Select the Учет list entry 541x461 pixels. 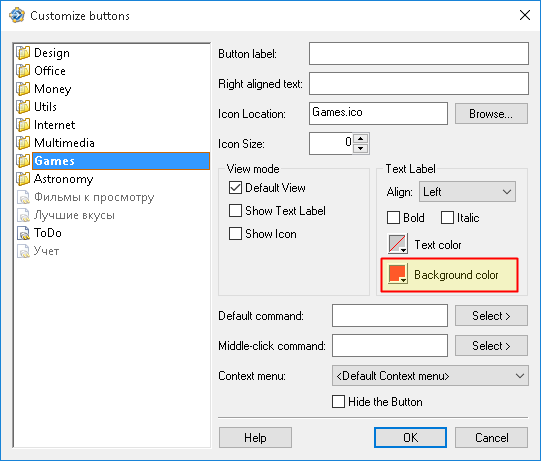[x=46, y=251]
